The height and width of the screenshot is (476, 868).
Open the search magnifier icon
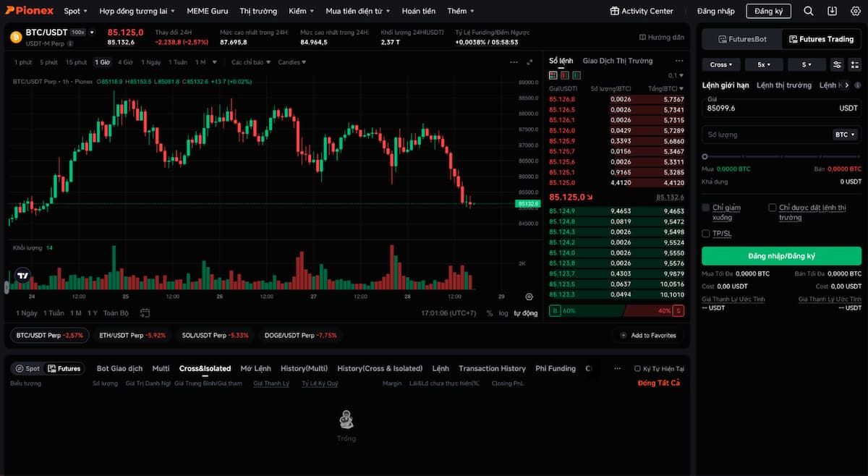click(x=809, y=11)
